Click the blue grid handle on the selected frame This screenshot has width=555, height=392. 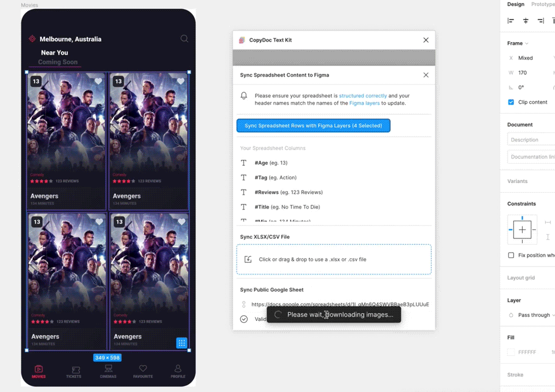click(181, 343)
